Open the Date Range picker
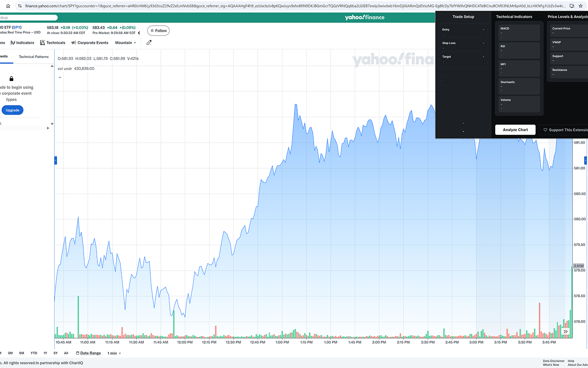This screenshot has width=588, height=368. (88, 353)
